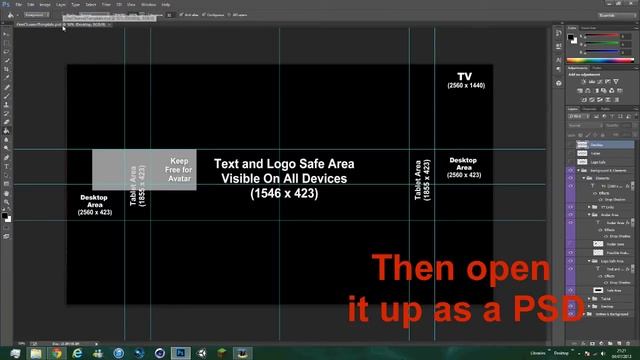The image size is (640, 360).
Task: Adjust the red color slider
Action: pos(602,36)
